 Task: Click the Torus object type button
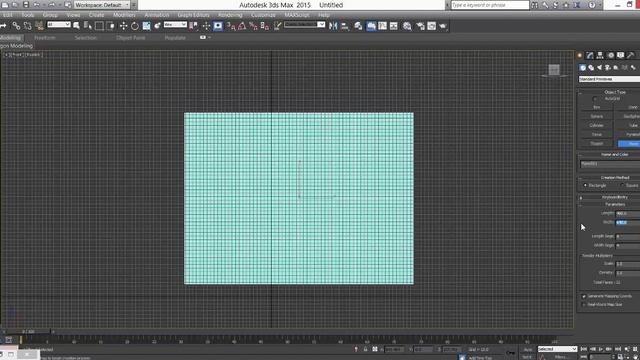597,134
